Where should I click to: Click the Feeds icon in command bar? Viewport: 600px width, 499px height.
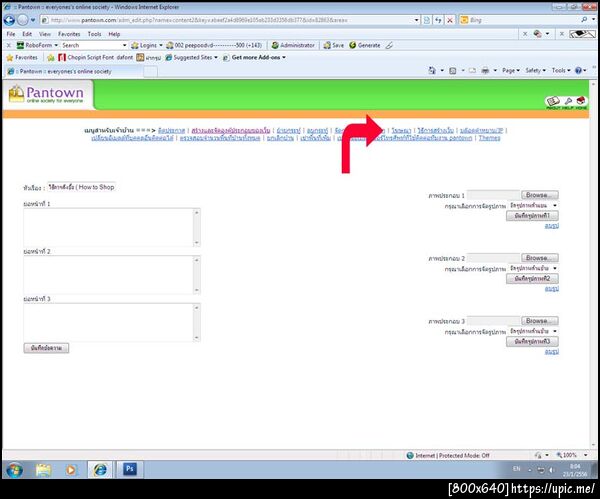pyautogui.click(x=453, y=71)
